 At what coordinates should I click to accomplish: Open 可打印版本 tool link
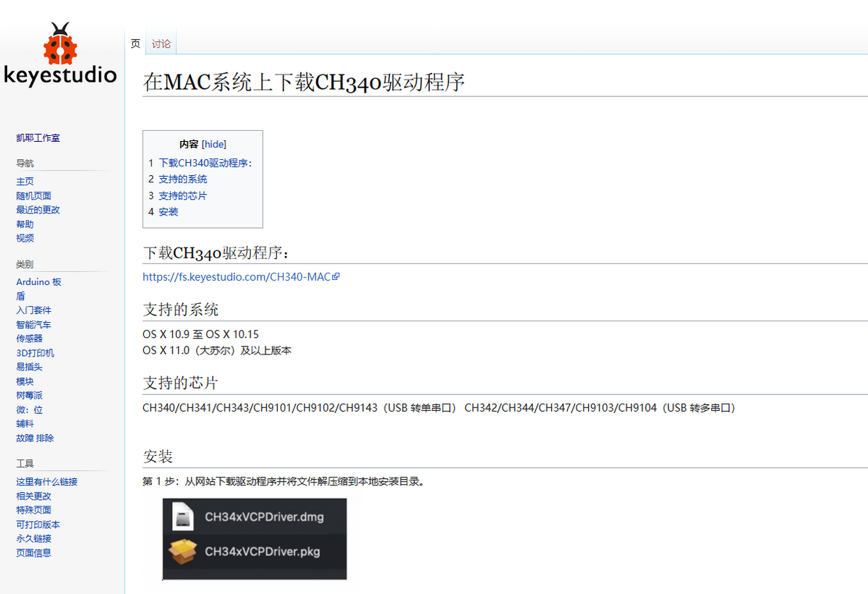[x=38, y=525]
